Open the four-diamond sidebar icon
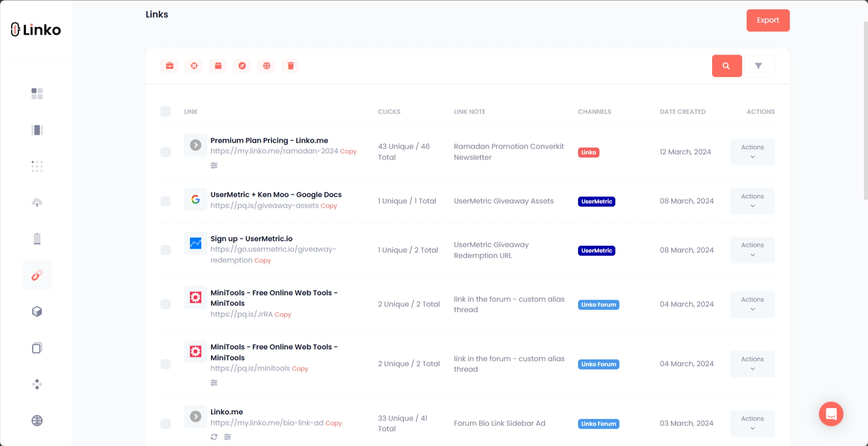This screenshot has width=868, height=446. 37,384
